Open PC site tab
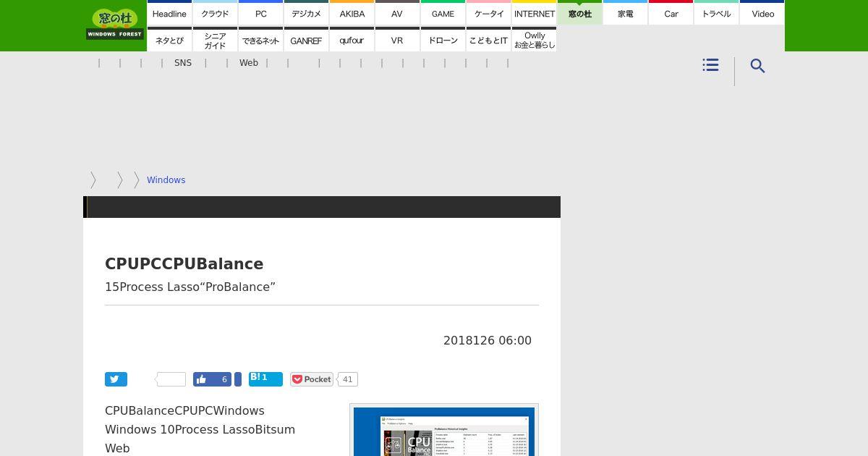Screen dimensions: 868x456 (260, 13)
